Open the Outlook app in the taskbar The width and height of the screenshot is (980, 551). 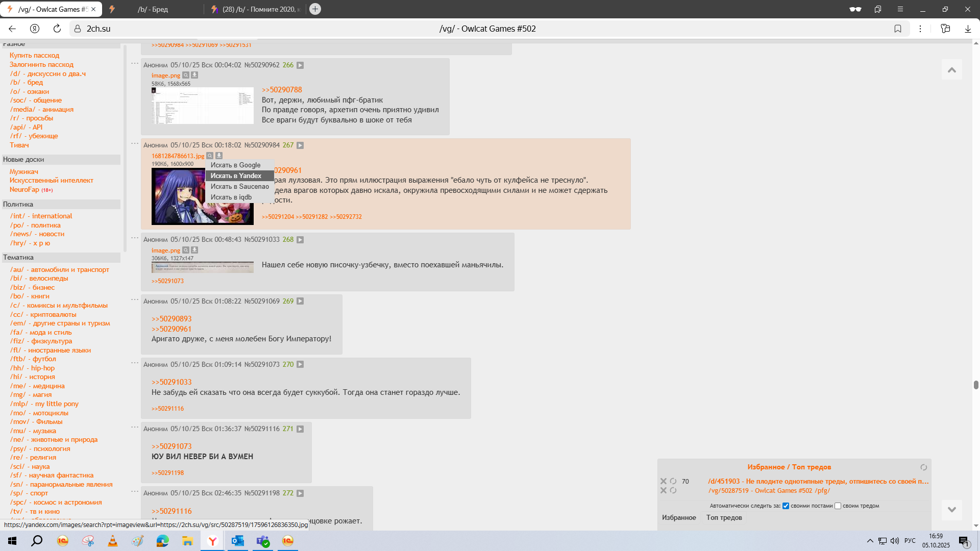coord(238,541)
